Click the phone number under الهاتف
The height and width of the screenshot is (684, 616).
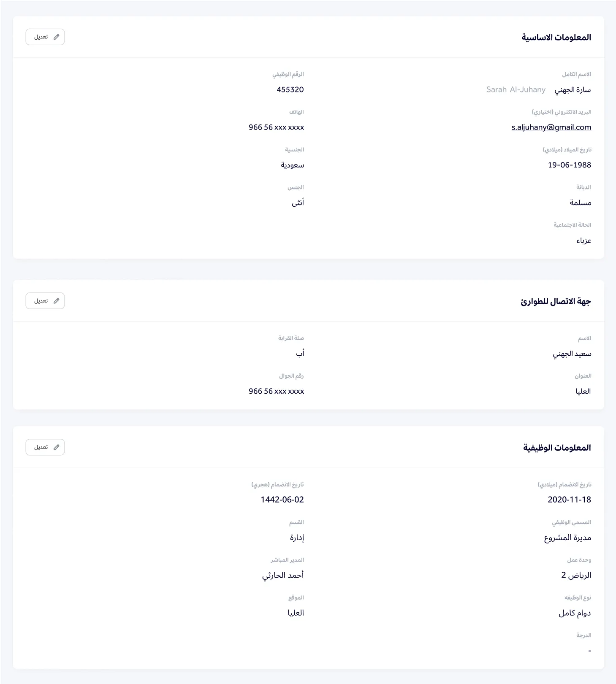point(276,127)
